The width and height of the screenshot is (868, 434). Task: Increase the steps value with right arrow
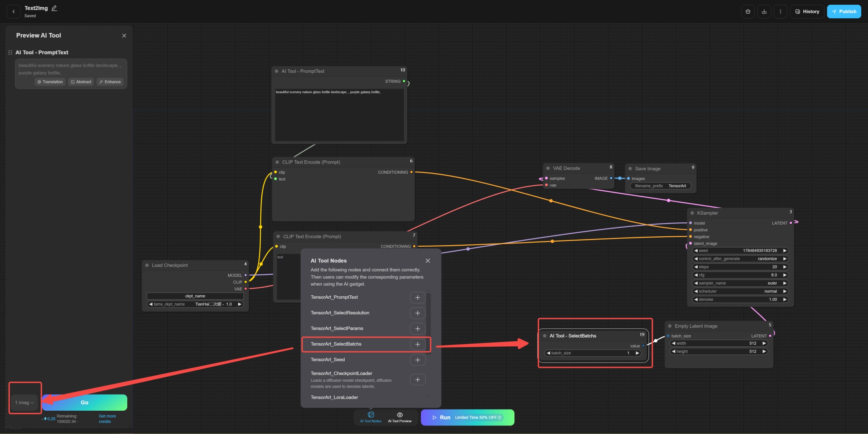click(784, 267)
